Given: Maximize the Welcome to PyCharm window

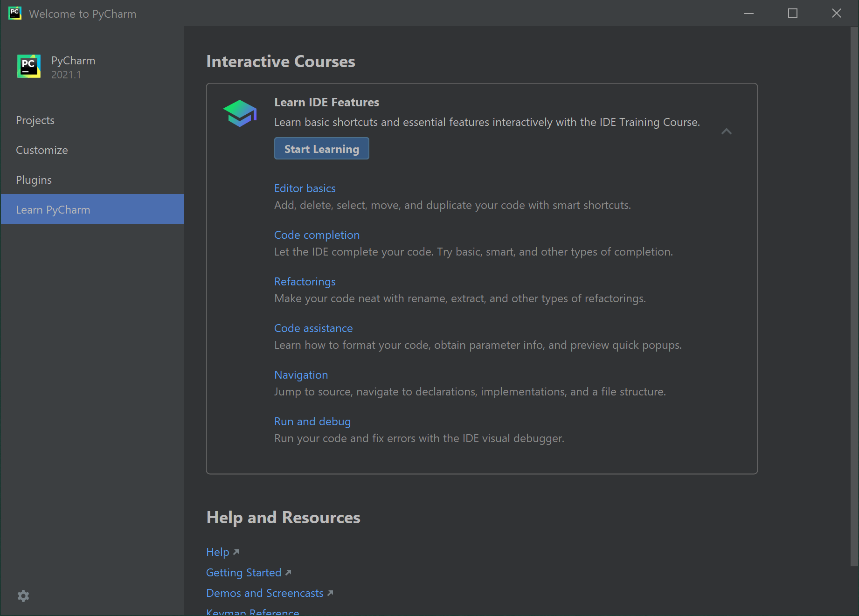Looking at the screenshot, I should [793, 13].
